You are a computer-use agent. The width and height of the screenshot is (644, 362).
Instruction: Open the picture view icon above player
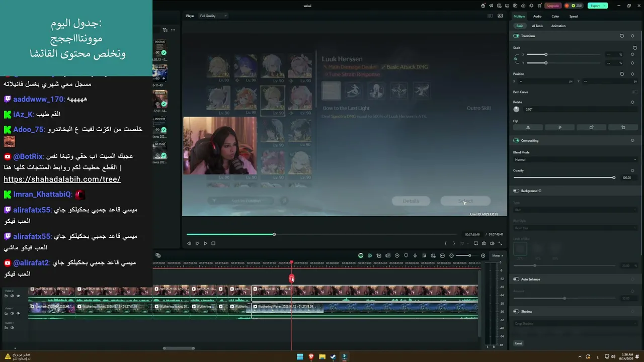pyautogui.click(x=500, y=16)
